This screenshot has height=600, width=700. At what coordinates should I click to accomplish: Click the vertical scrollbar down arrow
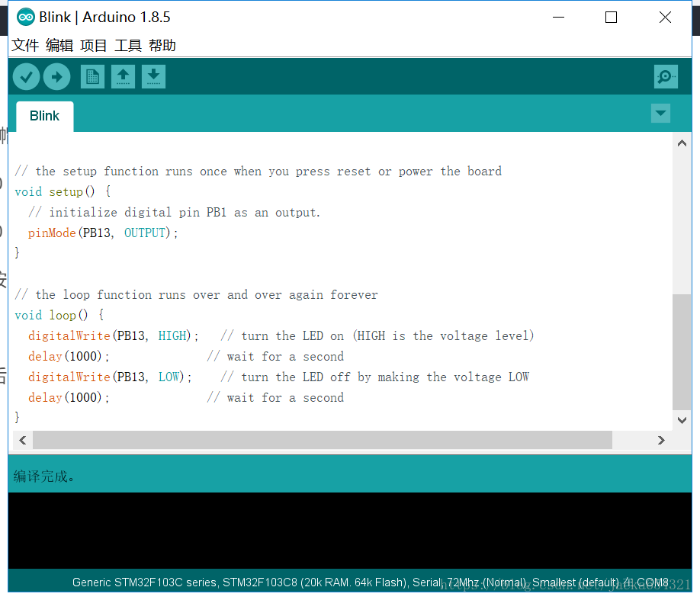[x=682, y=419]
